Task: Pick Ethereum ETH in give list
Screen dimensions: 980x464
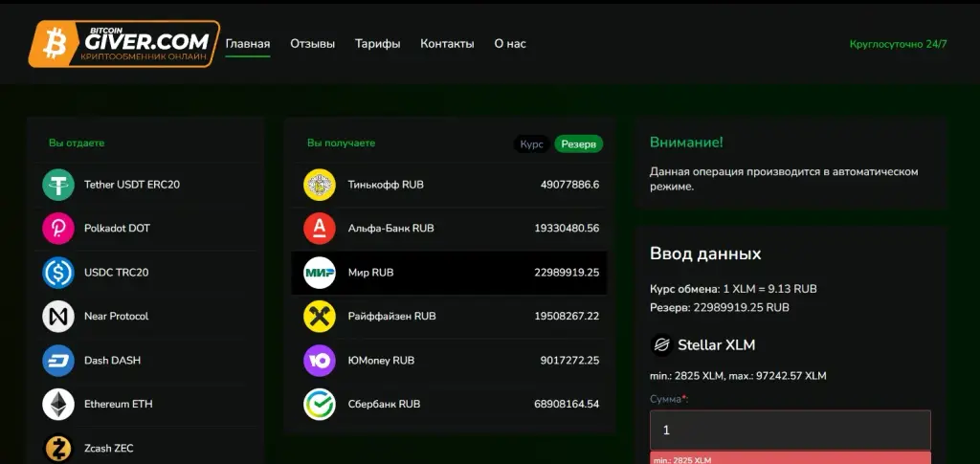Action: click(x=145, y=404)
